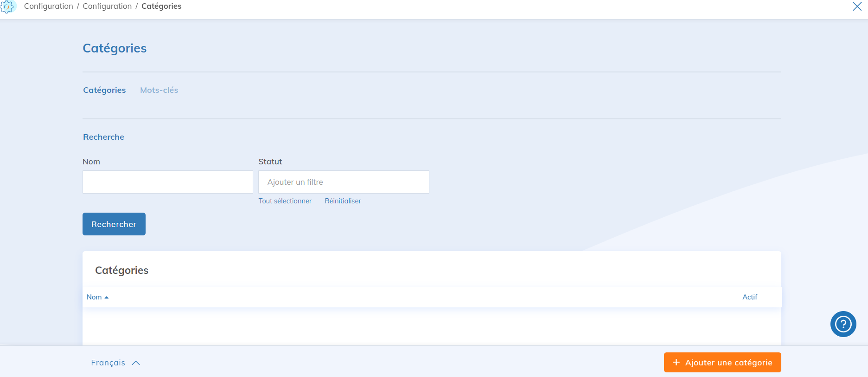Click the gear configuration icon
Viewport: 868px width, 377px height.
7,6
